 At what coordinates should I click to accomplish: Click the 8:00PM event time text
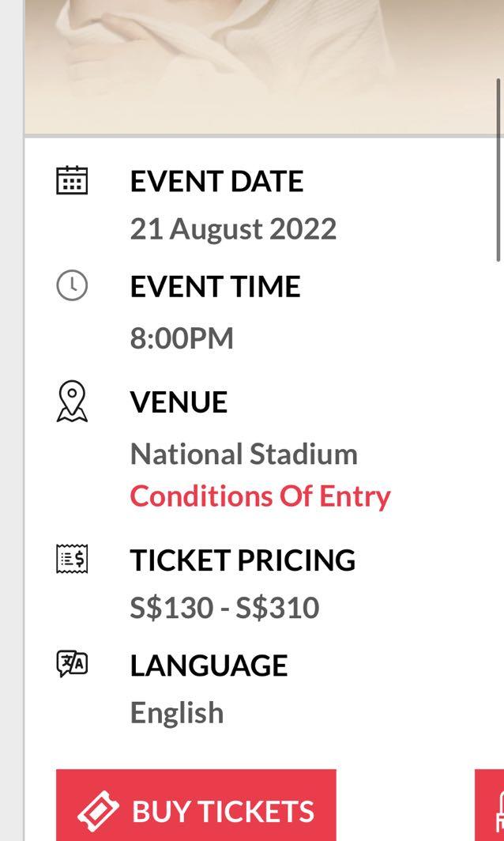point(182,338)
